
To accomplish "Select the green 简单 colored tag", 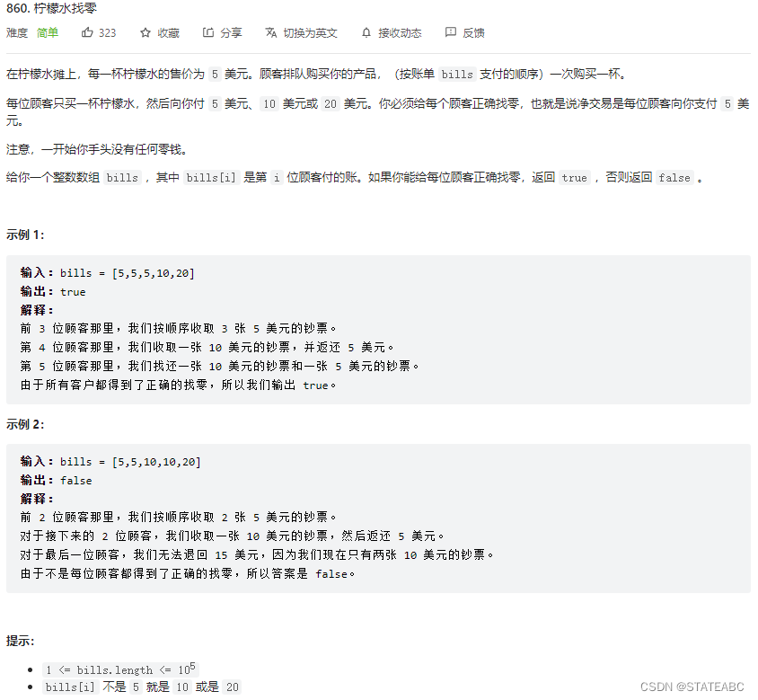I will point(48,32).
